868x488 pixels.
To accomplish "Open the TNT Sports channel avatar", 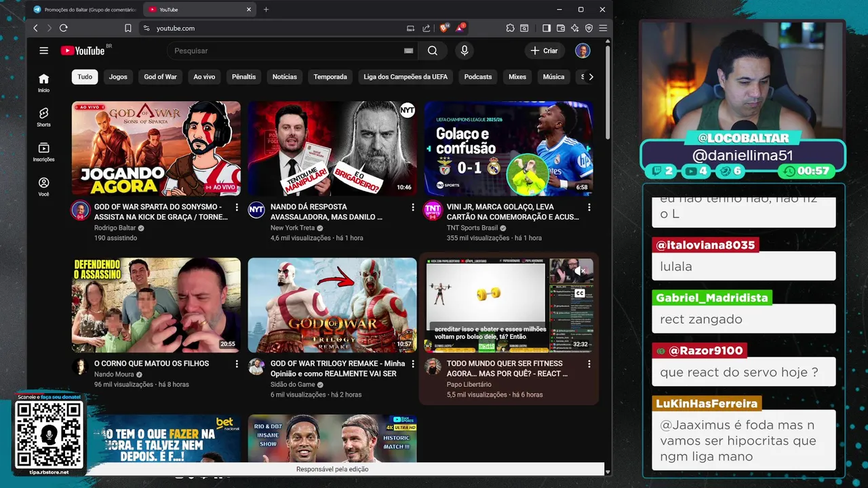I will tap(433, 211).
